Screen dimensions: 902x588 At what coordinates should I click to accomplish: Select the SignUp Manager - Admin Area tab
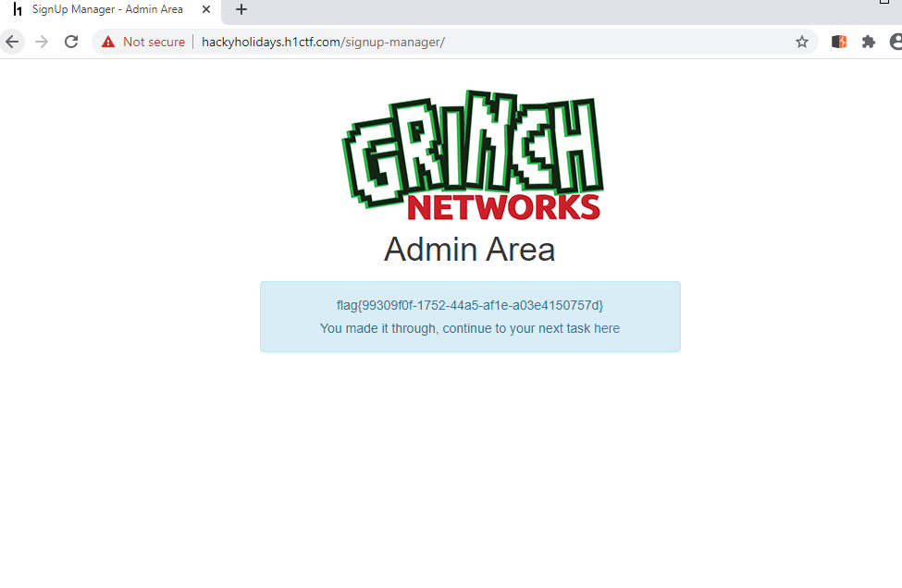(109, 10)
